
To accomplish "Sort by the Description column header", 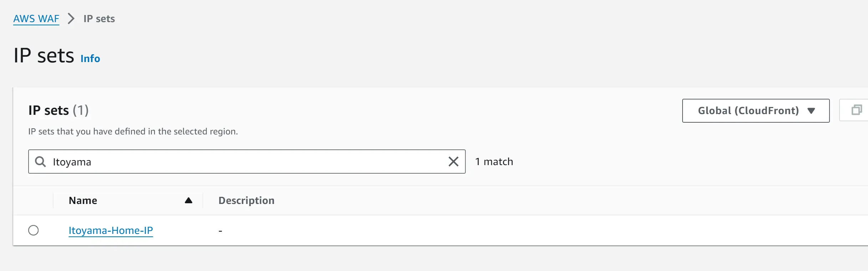I will (x=246, y=200).
